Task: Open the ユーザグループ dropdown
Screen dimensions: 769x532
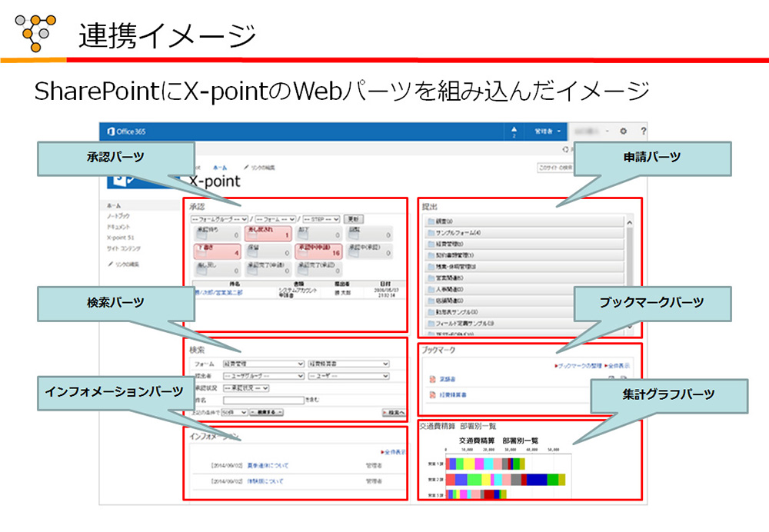Action: pos(263,376)
